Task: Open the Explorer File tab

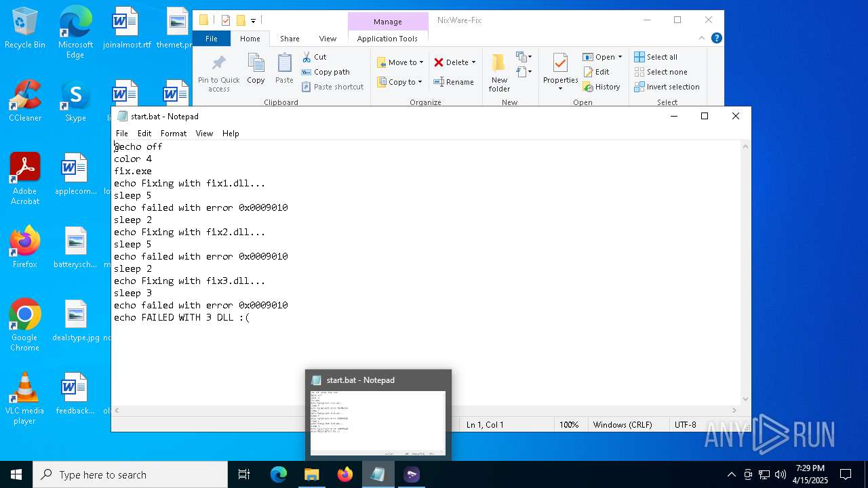Action: tap(212, 39)
